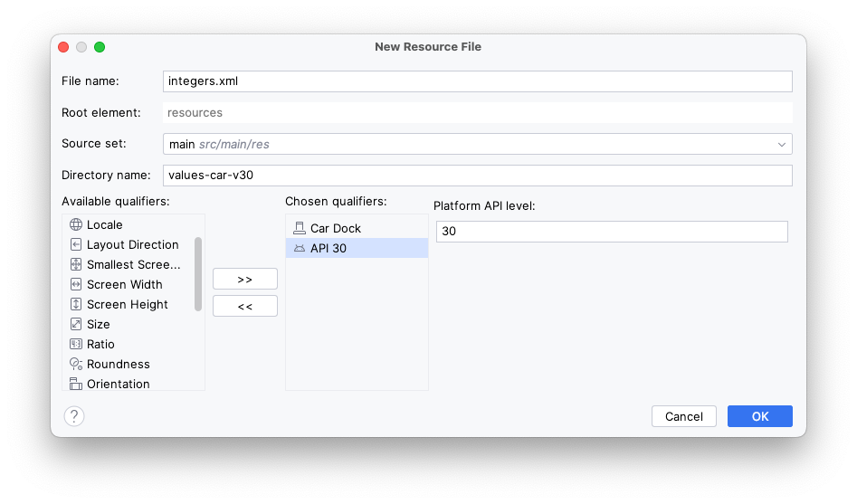Add qualifier with the >> button
This screenshot has width=857, height=504.
click(244, 280)
